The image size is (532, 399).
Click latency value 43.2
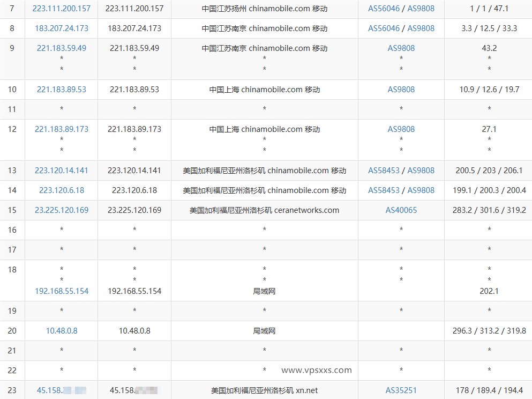coord(489,48)
